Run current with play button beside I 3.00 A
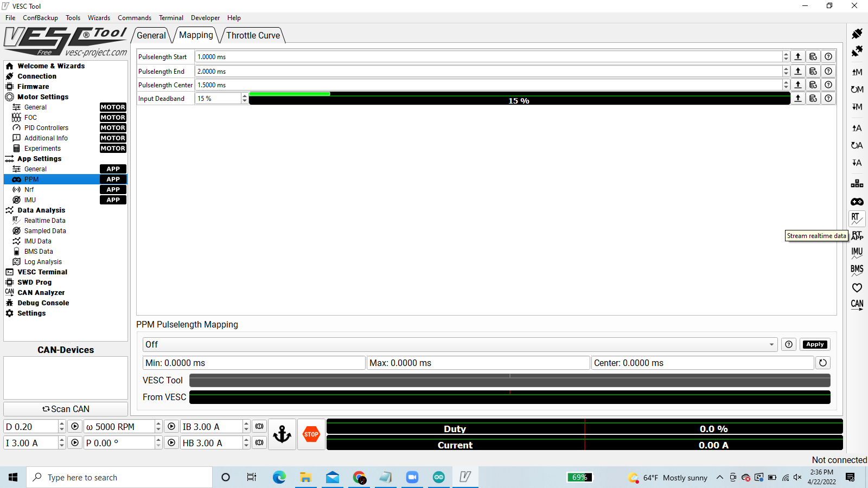Screen dimensions: 868x488 point(75,443)
